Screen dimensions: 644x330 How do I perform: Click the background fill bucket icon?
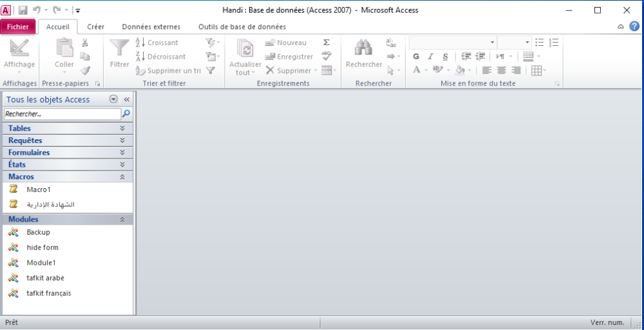460,70
